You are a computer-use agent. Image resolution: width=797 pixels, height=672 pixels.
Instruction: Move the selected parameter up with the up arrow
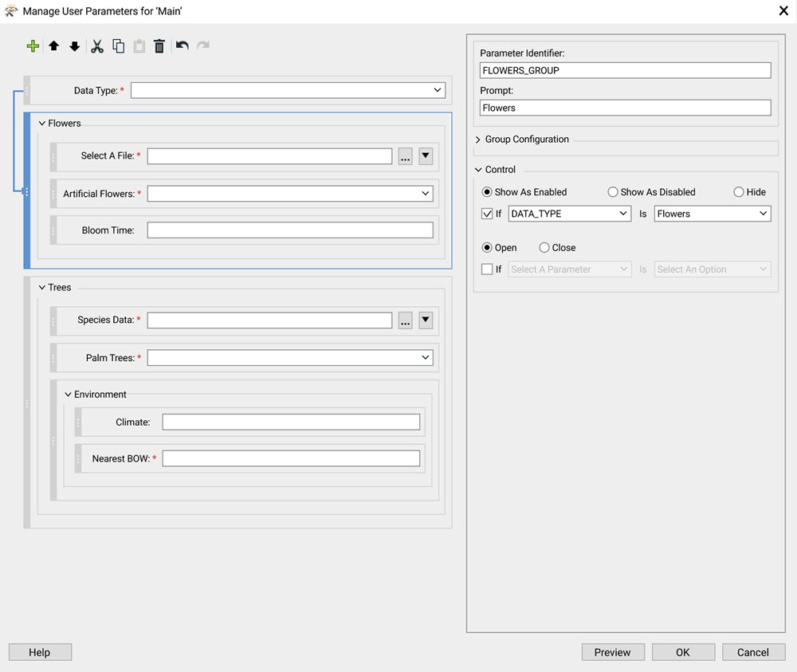54,46
